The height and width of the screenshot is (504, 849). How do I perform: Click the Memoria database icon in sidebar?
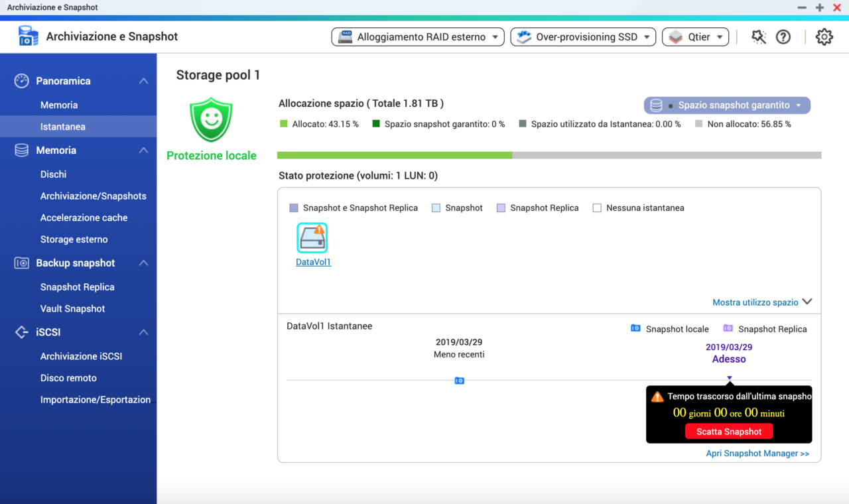tap(22, 151)
